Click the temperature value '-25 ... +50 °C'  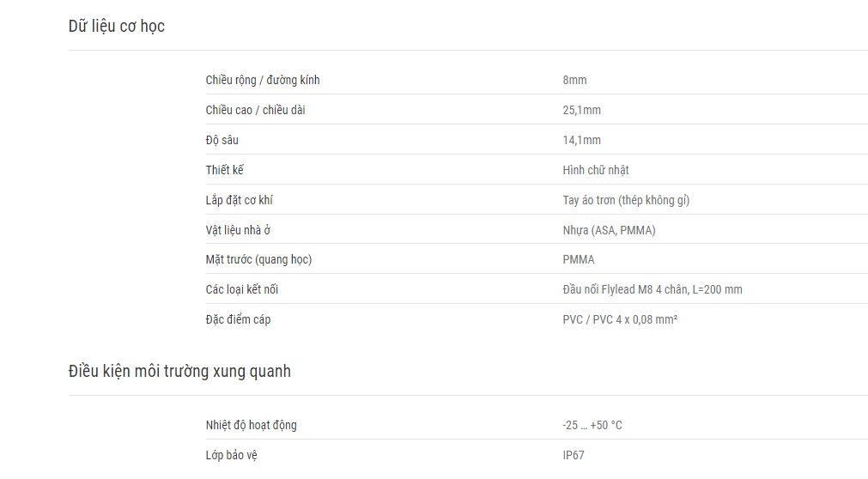(592, 425)
